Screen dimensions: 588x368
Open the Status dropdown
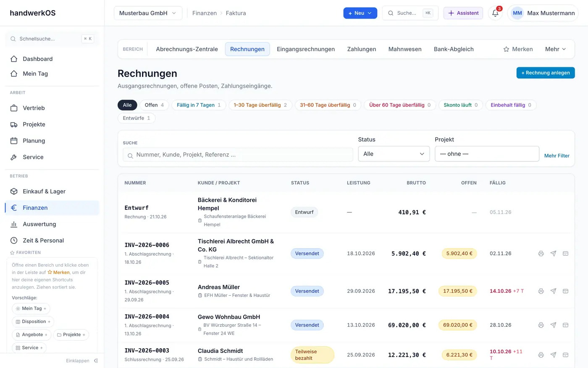pos(394,154)
